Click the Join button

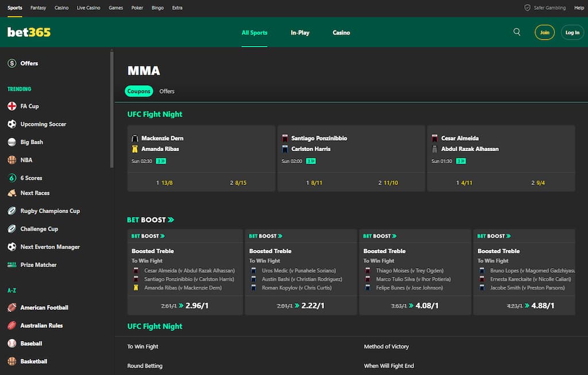pos(544,33)
